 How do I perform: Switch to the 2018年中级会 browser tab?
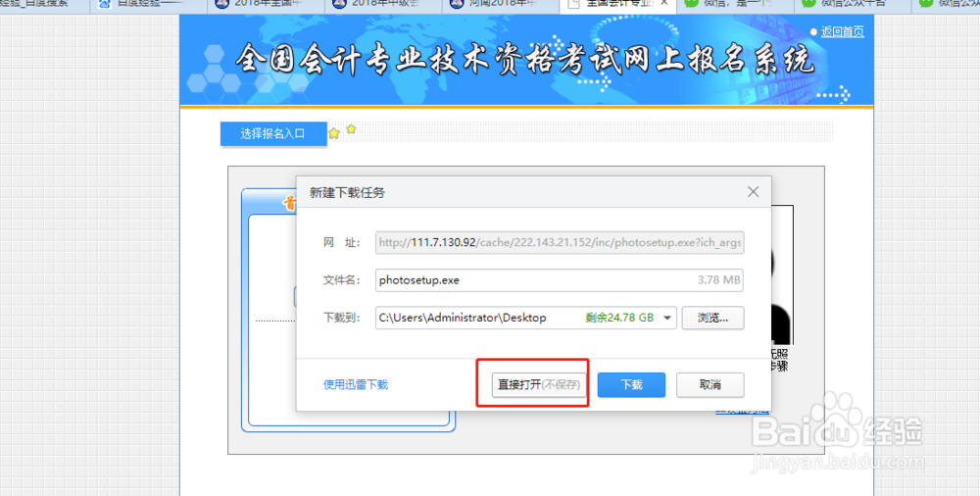coord(383,4)
